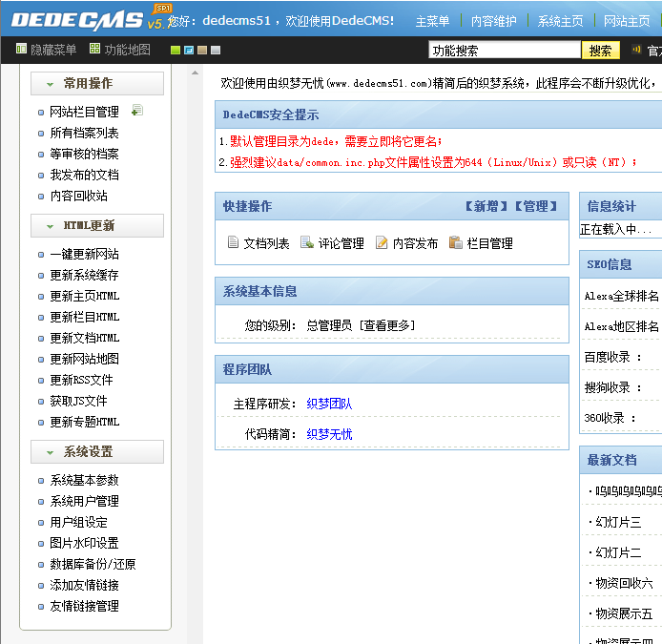Image resolution: width=662 pixels, height=644 pixels.
Task: Open 内容维护 in the top navigation
Action: tap(493, 21)
